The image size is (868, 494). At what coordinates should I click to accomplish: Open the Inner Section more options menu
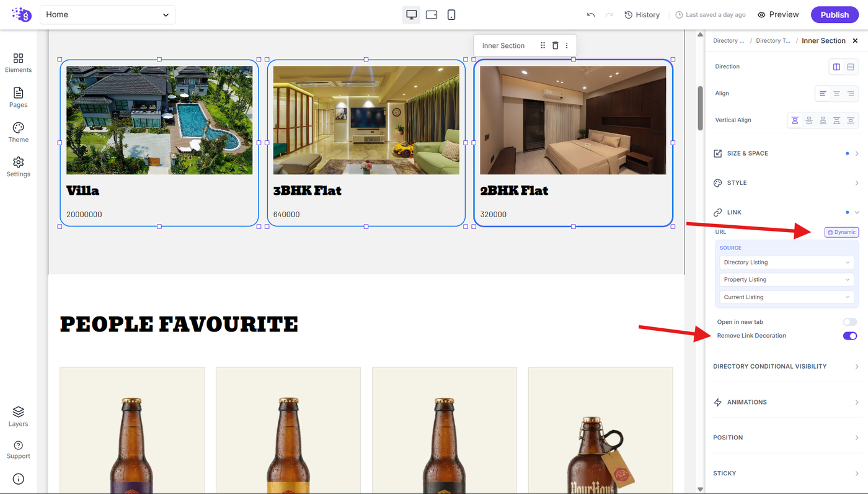[x=567, y=45]
